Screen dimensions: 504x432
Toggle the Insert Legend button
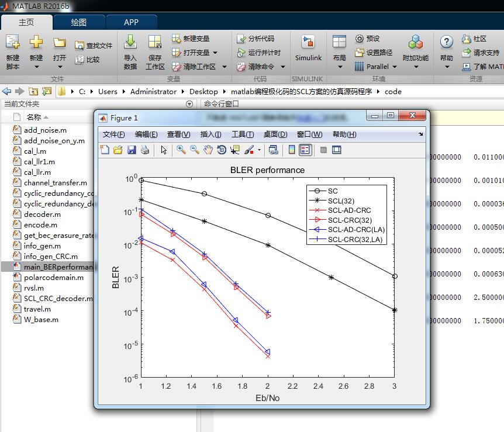[x=305, y=150]
